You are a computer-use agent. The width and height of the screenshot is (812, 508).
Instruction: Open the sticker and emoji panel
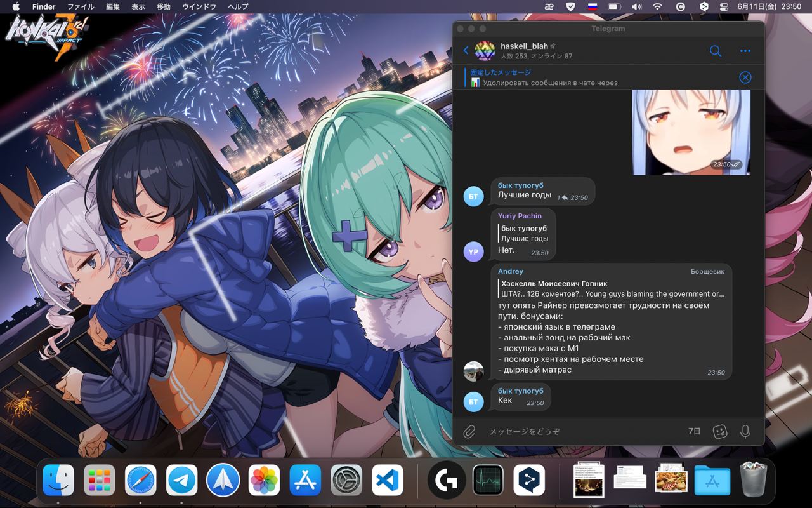pos(719,432)
